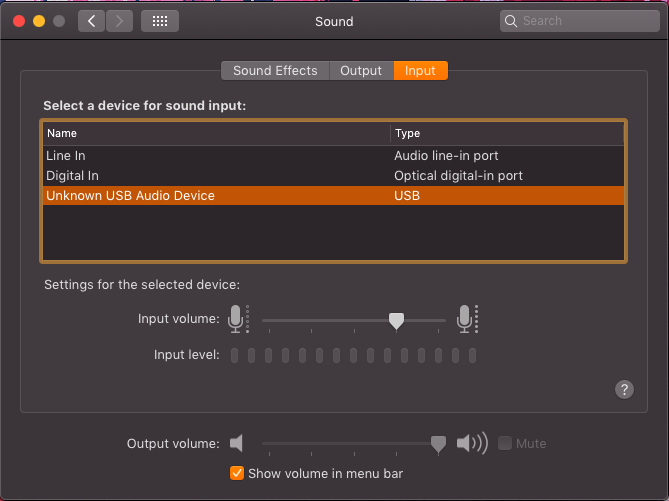The width and height of the screenshot is (669, 501).
Task: Show all preferences grid button
Action: point(160,20)
